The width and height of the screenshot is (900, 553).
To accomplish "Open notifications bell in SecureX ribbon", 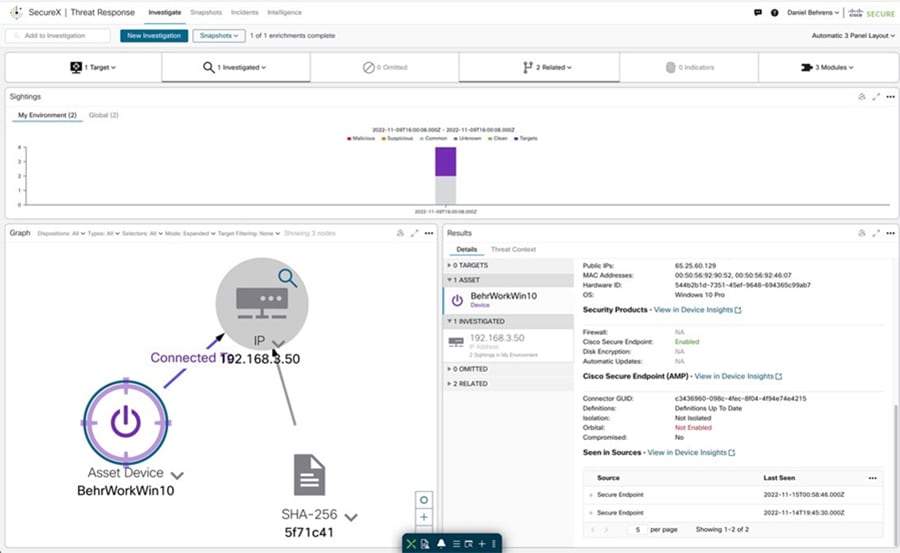I will point(441,544).
